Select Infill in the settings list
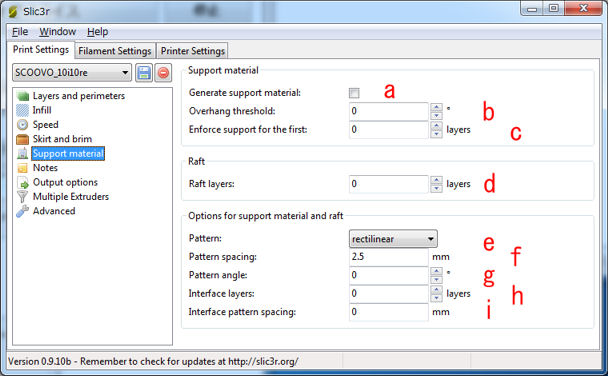The image size is (608, 376). pyautogui.click(x=42, y=110)
